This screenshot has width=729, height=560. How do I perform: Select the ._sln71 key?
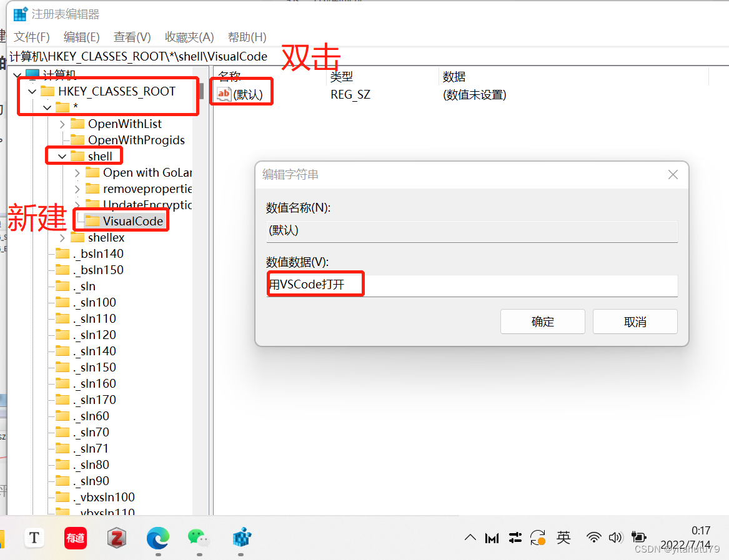point(91,448)
